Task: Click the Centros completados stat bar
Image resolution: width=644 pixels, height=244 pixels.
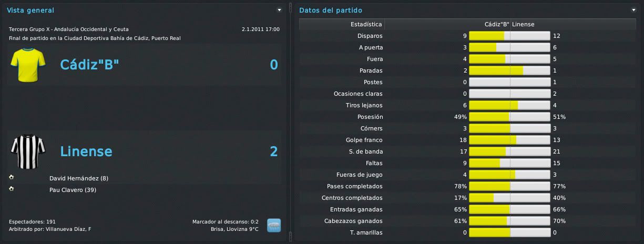Action: (509, 198)
